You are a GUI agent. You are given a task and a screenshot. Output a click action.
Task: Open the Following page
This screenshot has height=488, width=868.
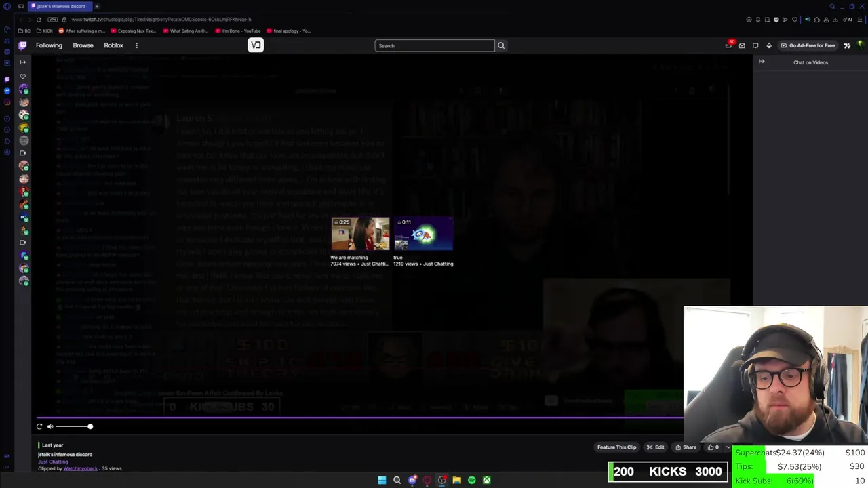[x=49, y=45]
